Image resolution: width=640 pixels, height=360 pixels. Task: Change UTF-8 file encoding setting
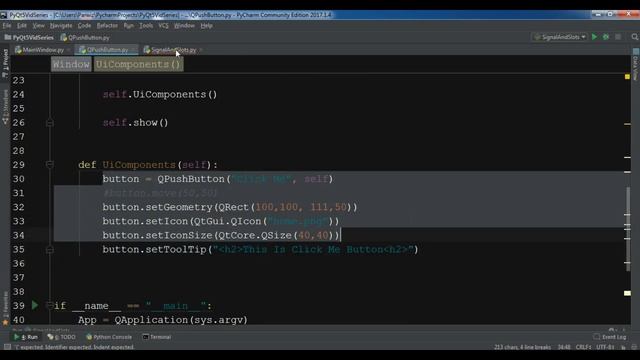[605, 347]
